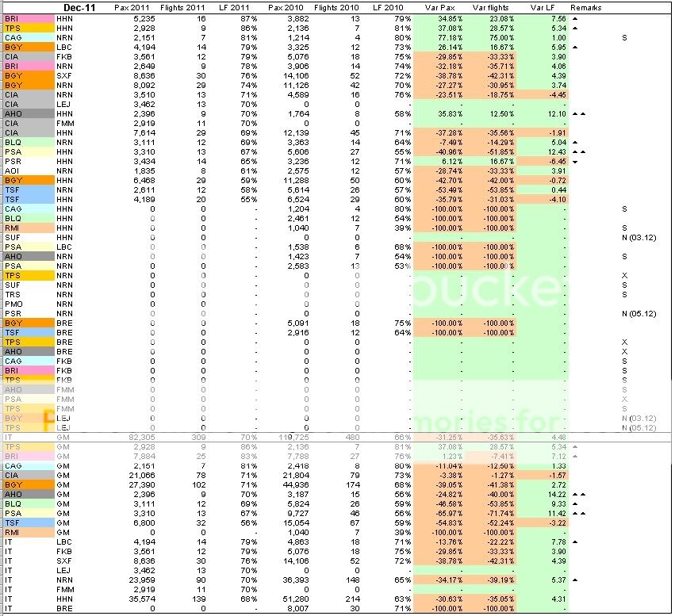Click the cyan CAG cell in NRN row with 2,151
Screen dimensions: 675x616
tap(28, 37)
